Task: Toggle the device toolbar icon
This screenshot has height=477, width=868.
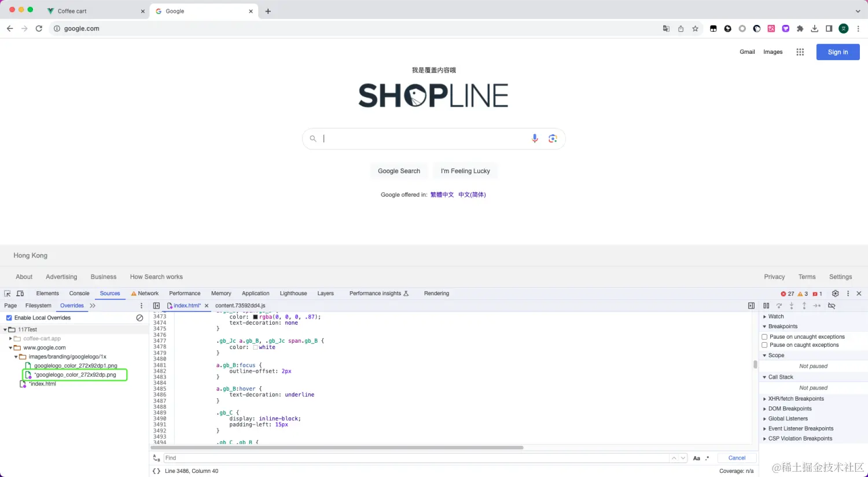Action: tap(20, 293)
